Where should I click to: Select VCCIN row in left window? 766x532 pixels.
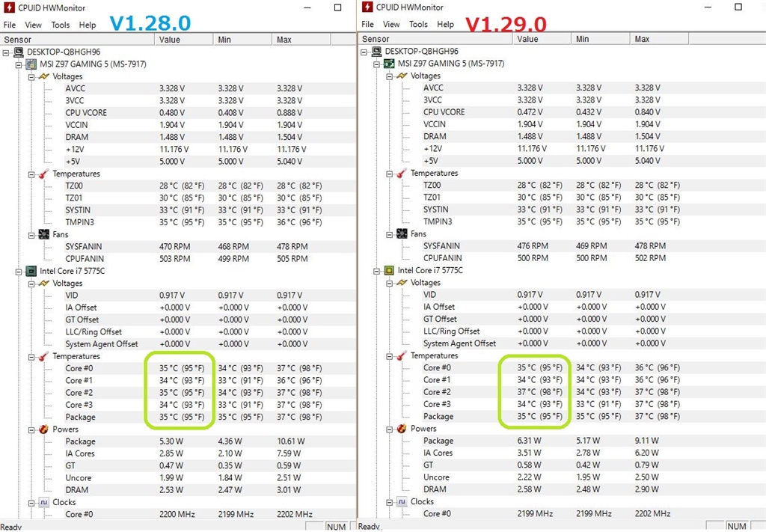(x=210, y=125)
